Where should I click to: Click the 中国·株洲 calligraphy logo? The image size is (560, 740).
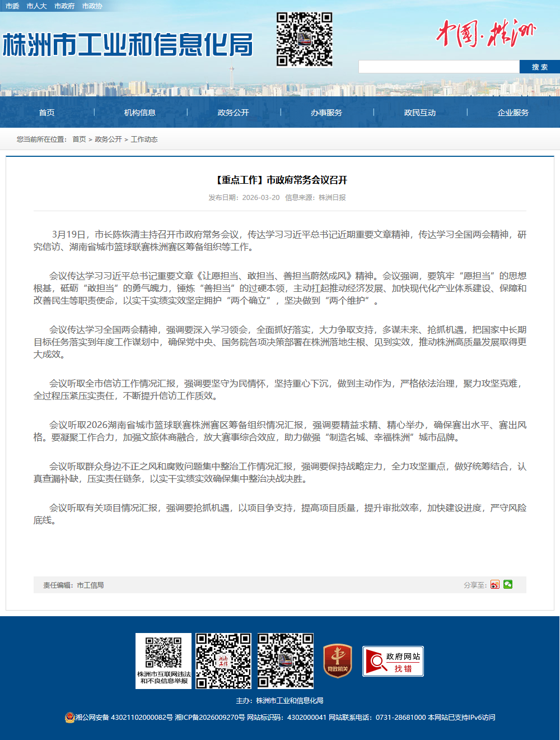click(x=485, y=34)
